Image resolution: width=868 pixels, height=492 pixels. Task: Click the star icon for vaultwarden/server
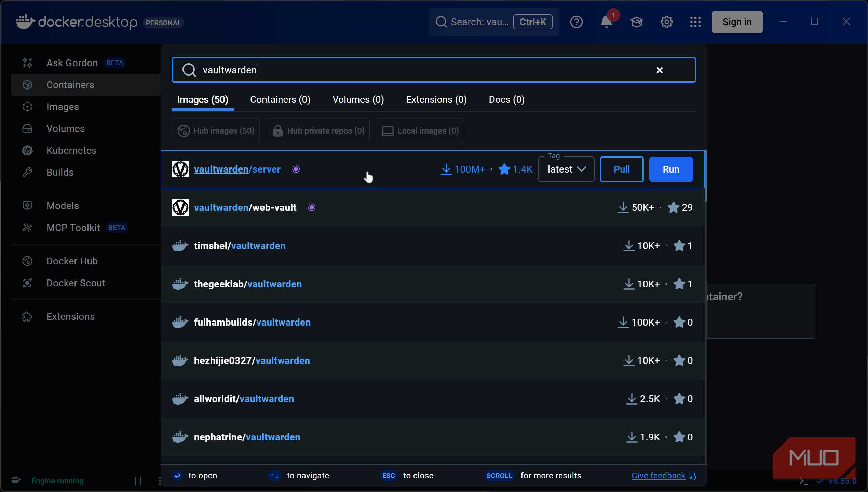coord(504,169)
